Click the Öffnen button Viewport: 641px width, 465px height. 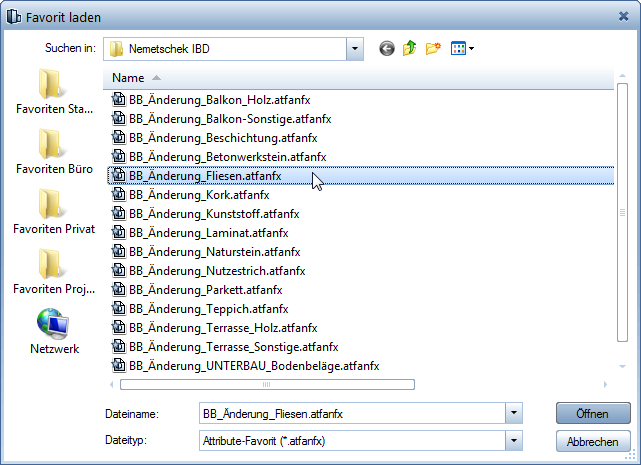click(593, 413)
